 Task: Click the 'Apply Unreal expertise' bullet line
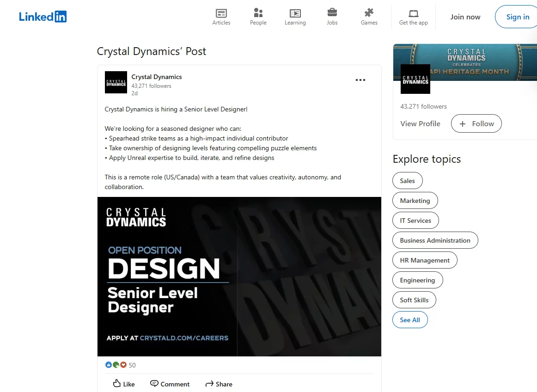189,158
